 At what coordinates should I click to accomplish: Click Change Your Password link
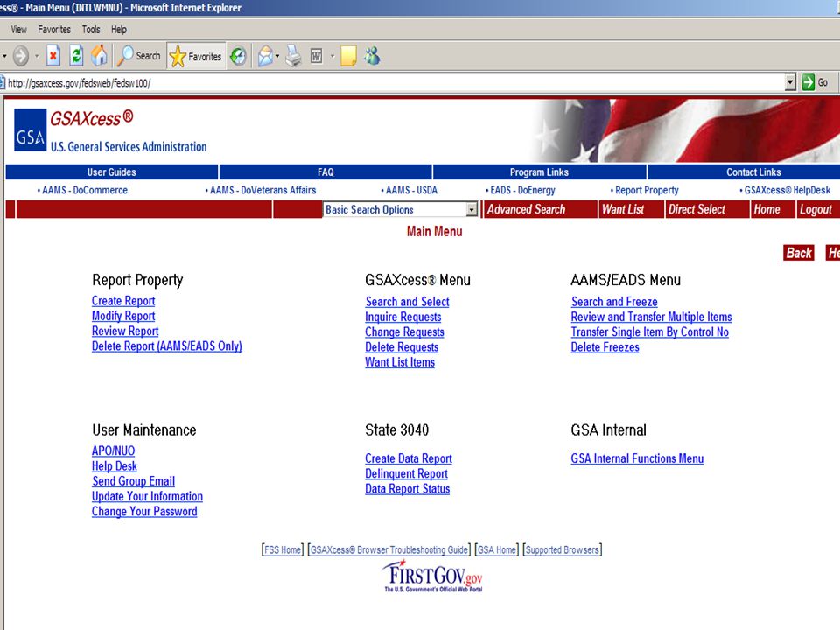[144, 512]
